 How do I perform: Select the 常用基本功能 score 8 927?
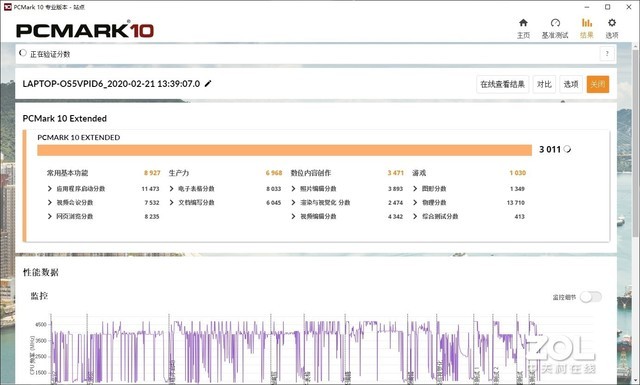click(152, 173)
